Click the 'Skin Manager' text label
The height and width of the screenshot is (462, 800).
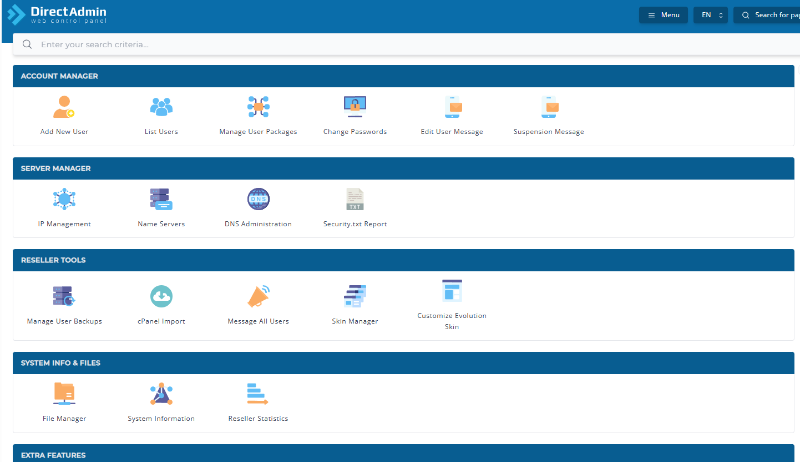pyautogui.click(x=355, y=321)
